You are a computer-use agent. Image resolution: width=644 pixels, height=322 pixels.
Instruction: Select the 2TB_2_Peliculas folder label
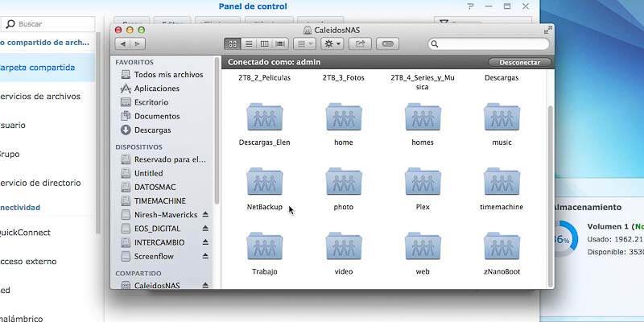coord(265,77)
